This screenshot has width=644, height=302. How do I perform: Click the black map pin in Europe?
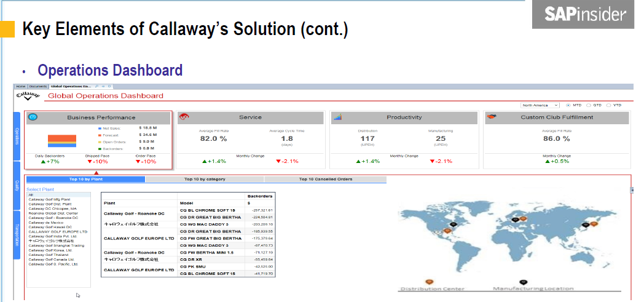click(x=516, y=220)
